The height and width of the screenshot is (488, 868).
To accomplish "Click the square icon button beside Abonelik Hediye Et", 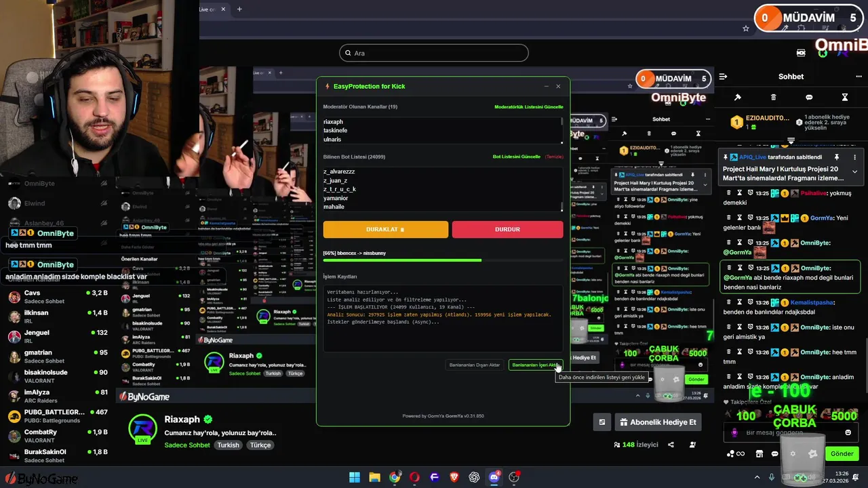I will pyautogui.click(x=601, y=422).
